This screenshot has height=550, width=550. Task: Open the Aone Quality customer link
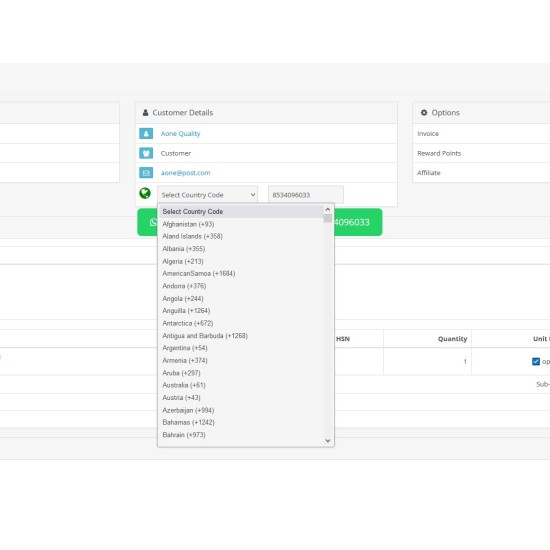(180, 134)
